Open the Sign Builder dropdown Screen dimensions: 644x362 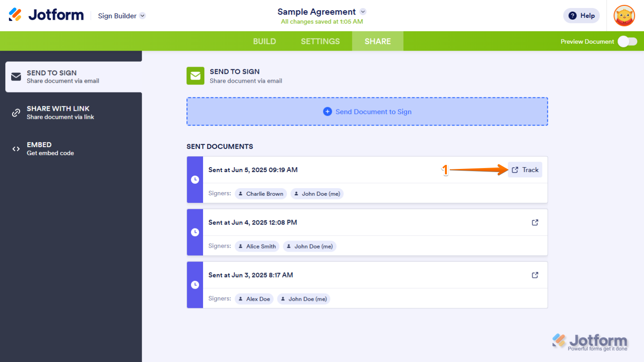[x=121, y=15]
